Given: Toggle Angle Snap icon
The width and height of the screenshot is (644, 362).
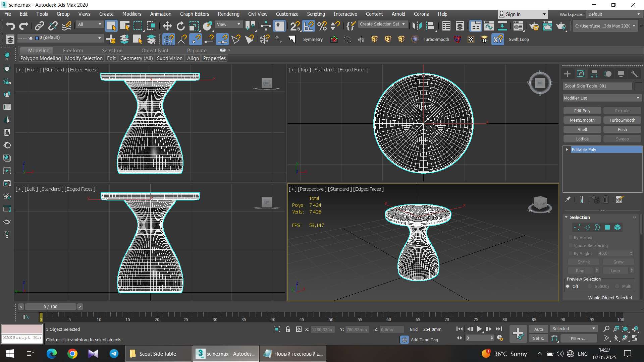Looking at the screenshot, I should (x=309, y=26).
